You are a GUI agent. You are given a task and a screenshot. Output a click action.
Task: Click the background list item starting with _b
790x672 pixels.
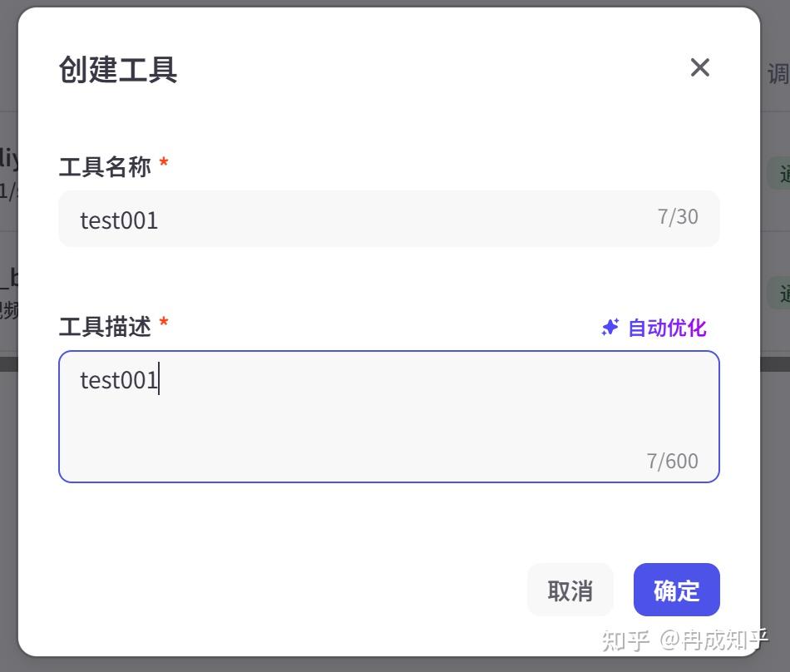coord(9,292)
